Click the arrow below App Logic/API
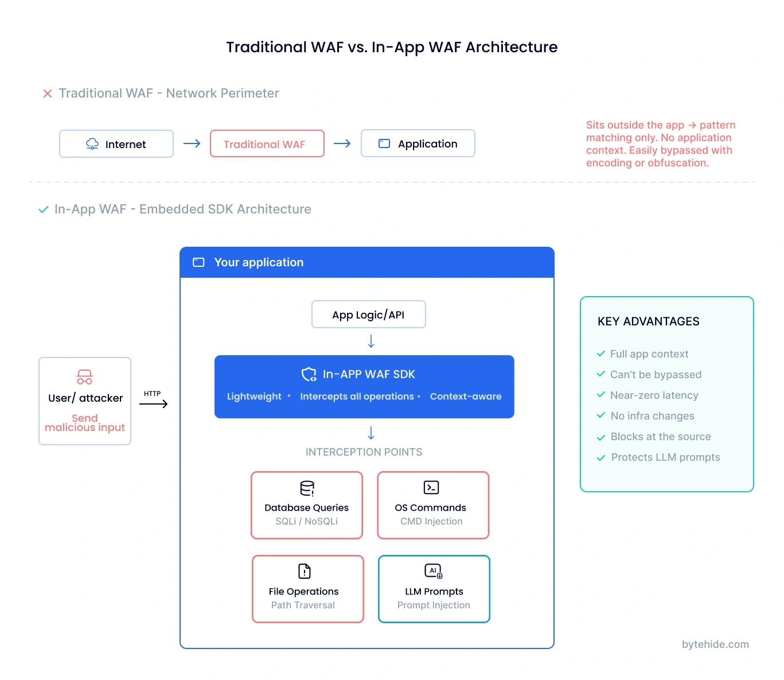Screen dimensions: 784x680 (370, 341)
